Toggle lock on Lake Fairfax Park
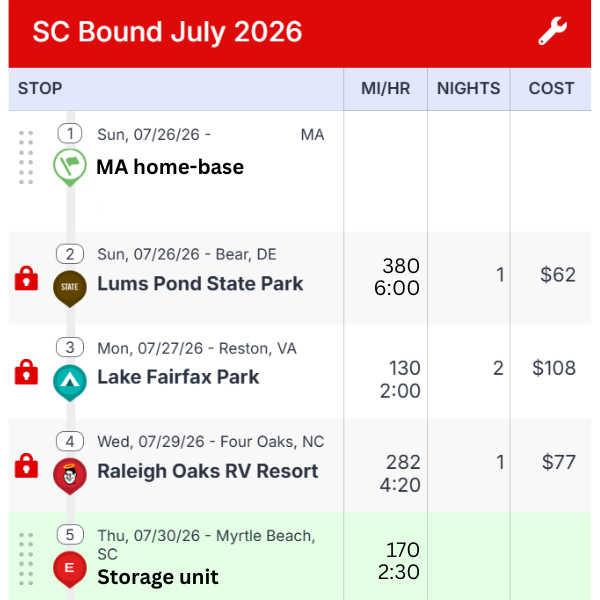The image size is (600, 600). 26,372
